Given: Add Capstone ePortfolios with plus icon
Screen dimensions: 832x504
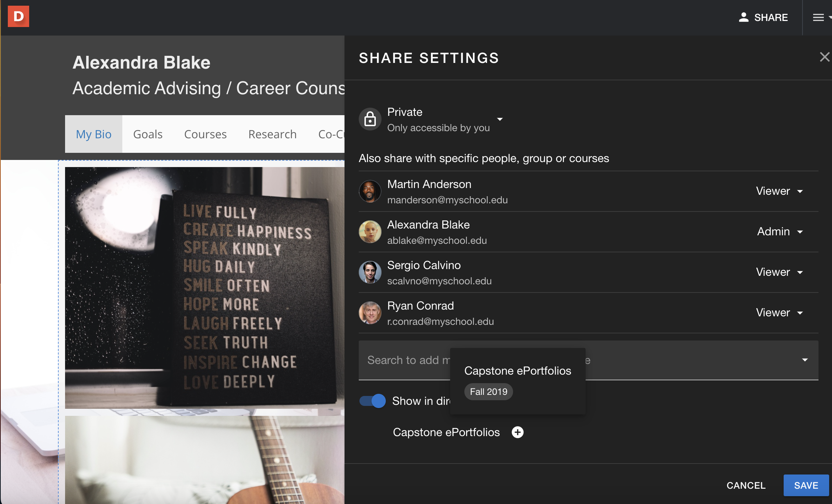Looking at the screenshot, I should pyautogui.click(x=517, y=432).
